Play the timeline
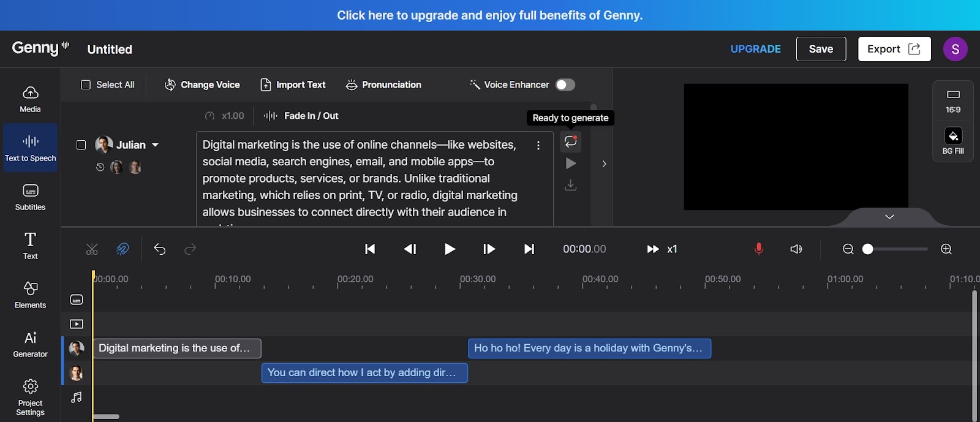The width and height of the screenshot is (980, 422). [450, 249]
